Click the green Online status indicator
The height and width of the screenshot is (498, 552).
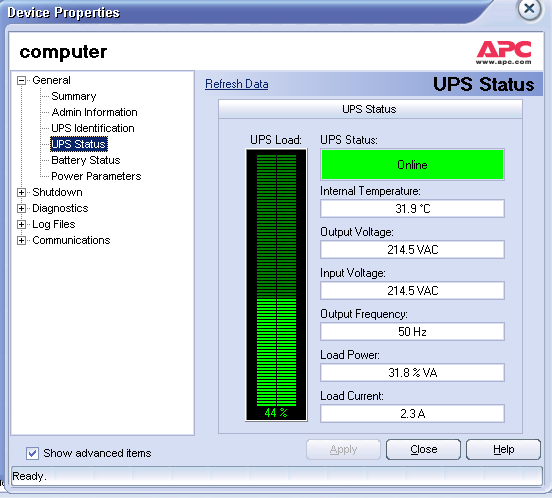point(412,165)
